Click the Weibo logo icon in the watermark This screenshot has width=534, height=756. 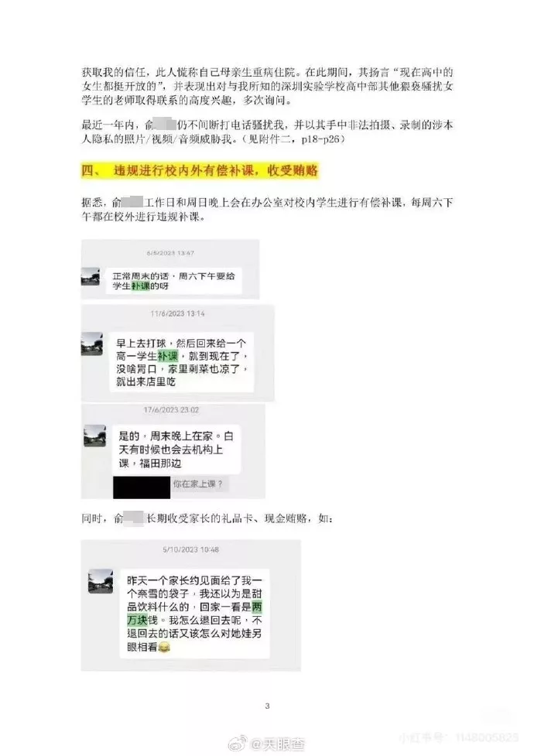[x=238, y=744]
